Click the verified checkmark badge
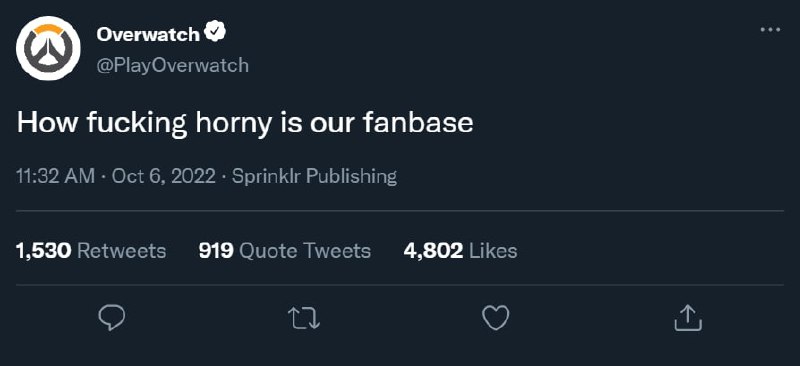The image size is (800, 366). 215,33
